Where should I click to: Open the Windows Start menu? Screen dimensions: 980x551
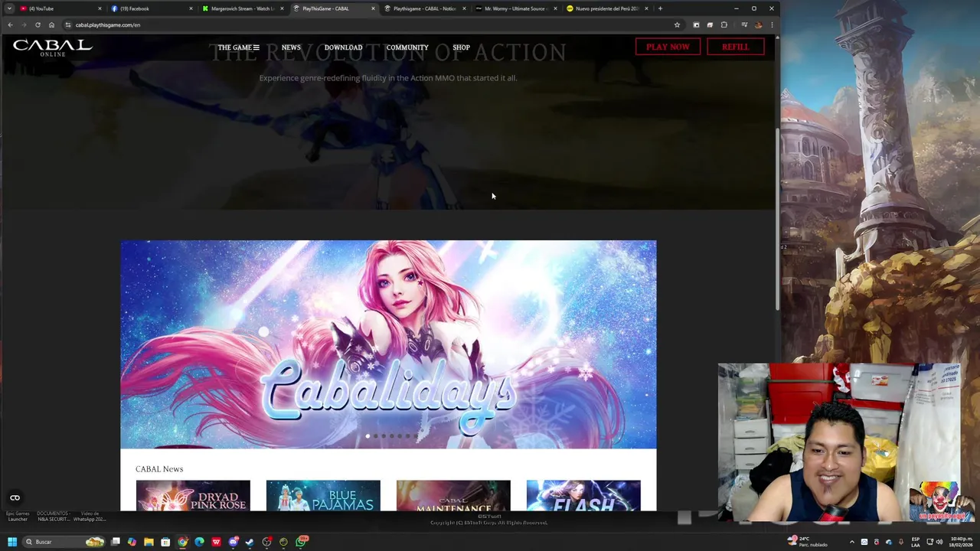[x=11, y=542]
